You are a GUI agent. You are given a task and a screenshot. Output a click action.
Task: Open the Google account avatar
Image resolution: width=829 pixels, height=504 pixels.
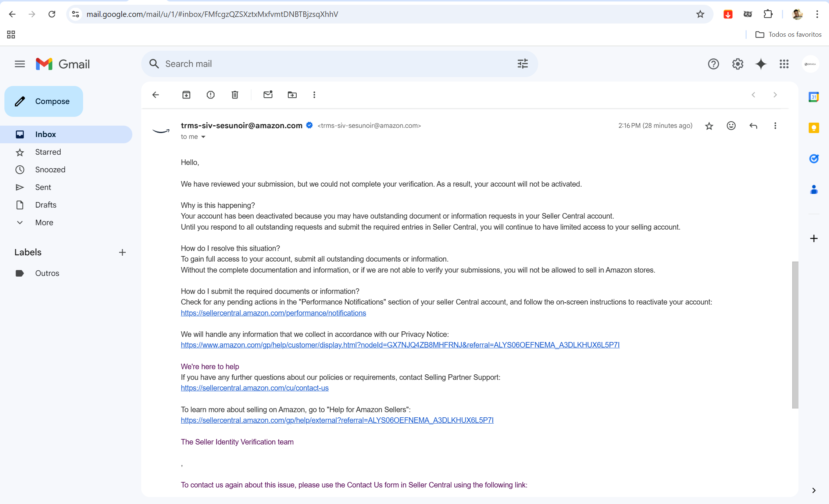(x=810, y=64)
